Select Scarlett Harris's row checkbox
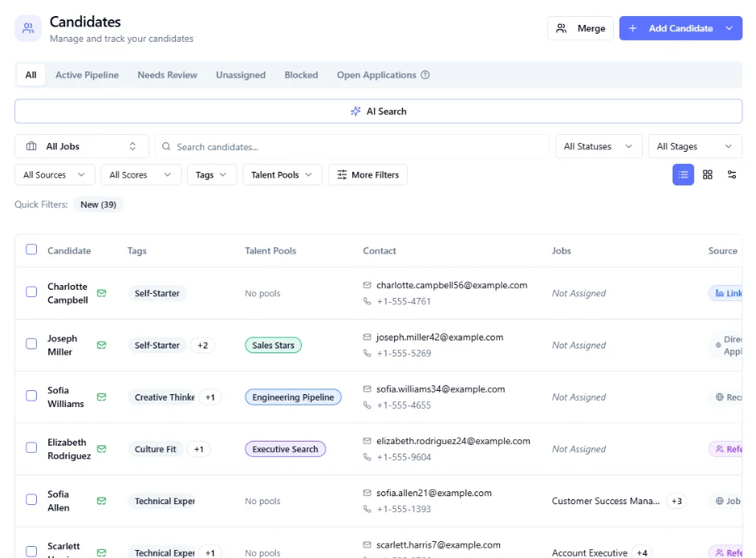756x558 pixels. click(31, 552)
